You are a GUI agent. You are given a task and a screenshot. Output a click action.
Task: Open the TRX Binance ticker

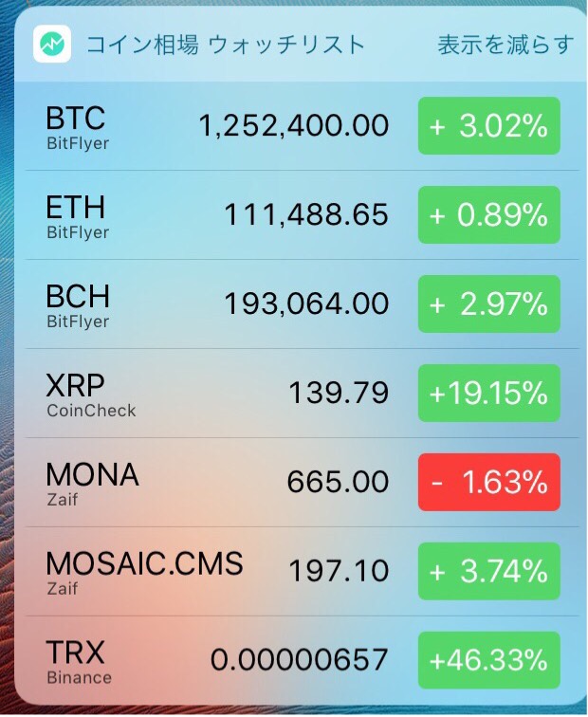[79, 662]
